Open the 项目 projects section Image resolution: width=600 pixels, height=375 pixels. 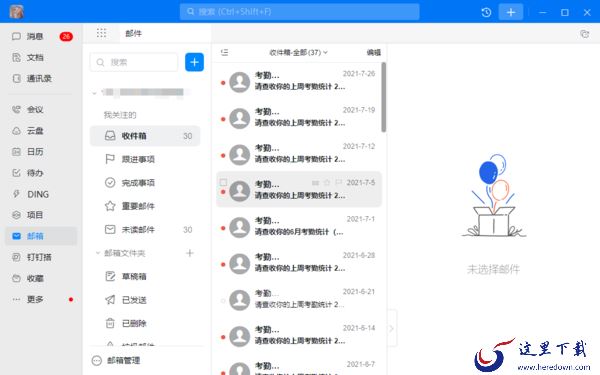(x=41, y=215)
